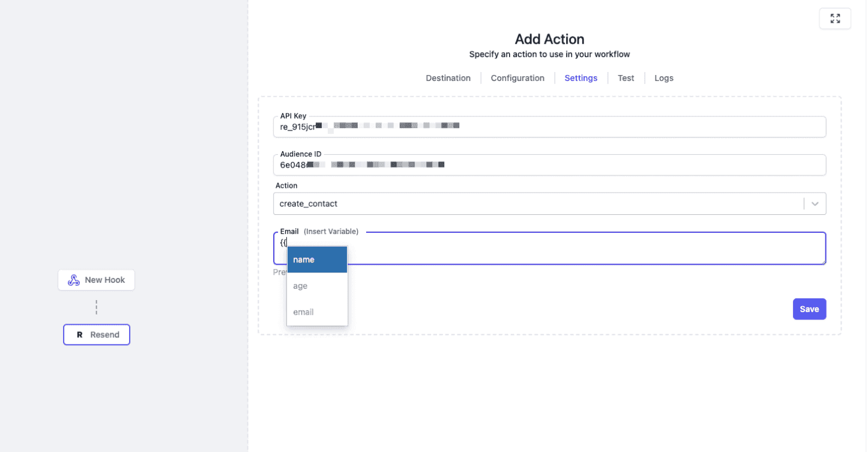Click the Resend R logo icon
The height and width of the screenshot is (452, 868).
79,335
